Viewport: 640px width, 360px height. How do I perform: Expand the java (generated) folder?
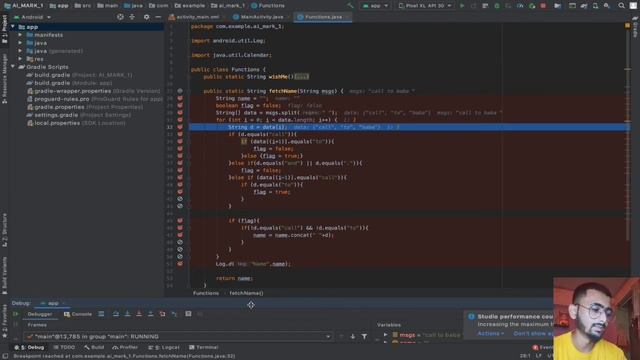[20, 51]
